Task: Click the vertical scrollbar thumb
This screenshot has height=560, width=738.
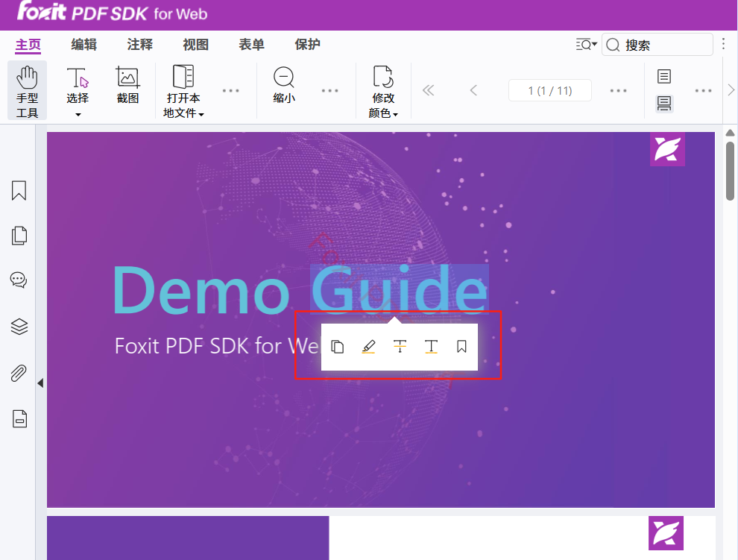Action: (730, 171)
